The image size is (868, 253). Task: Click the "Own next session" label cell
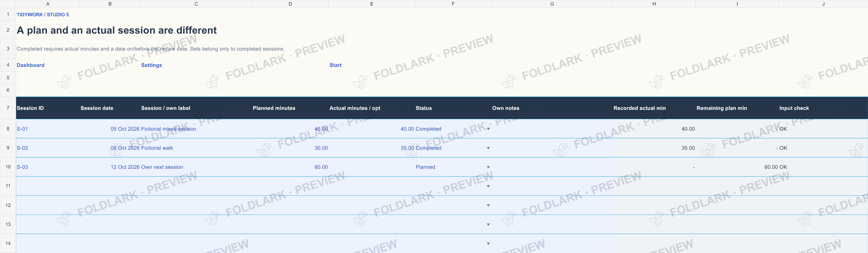click(196, 167)
